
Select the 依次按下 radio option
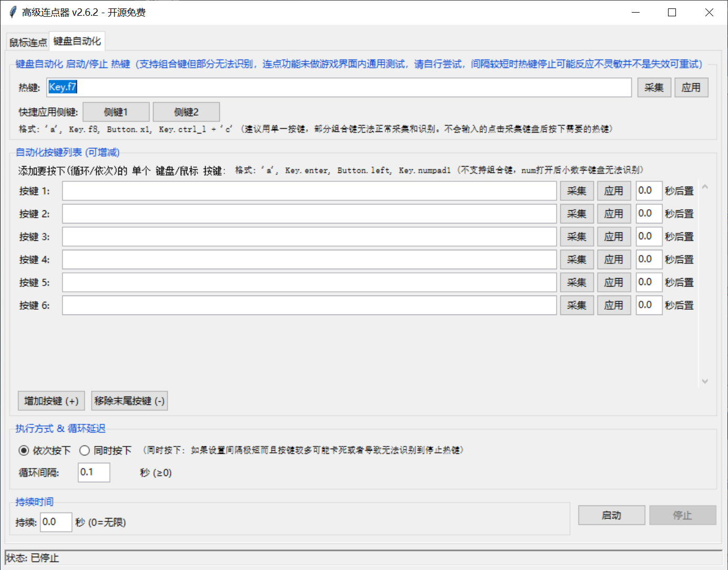[x=24, y=451]
